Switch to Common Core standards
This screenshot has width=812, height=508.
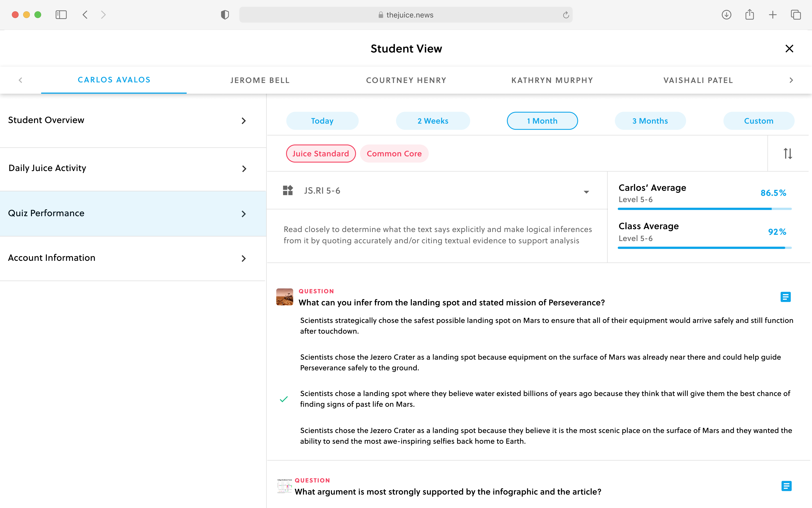coord(394,154)
